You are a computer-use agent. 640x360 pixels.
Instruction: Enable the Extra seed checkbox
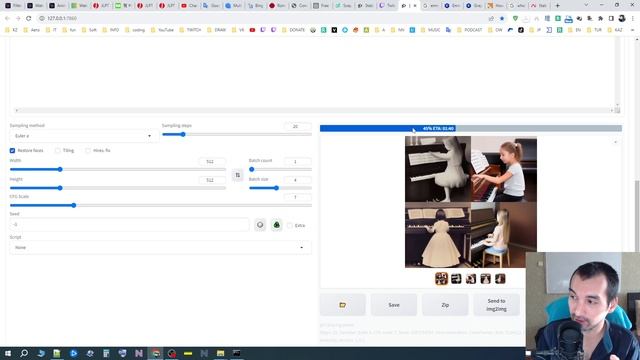(x=289, y=225)
